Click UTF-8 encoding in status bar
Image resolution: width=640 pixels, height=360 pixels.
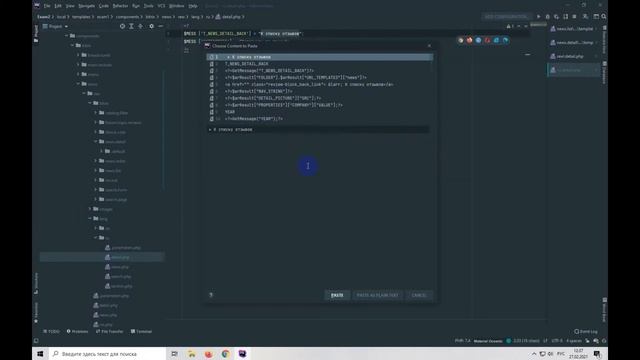(557, 341)
